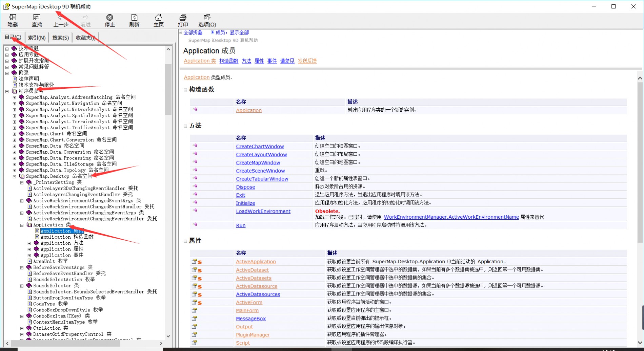Expand the 技术专题 tree node

7,49
